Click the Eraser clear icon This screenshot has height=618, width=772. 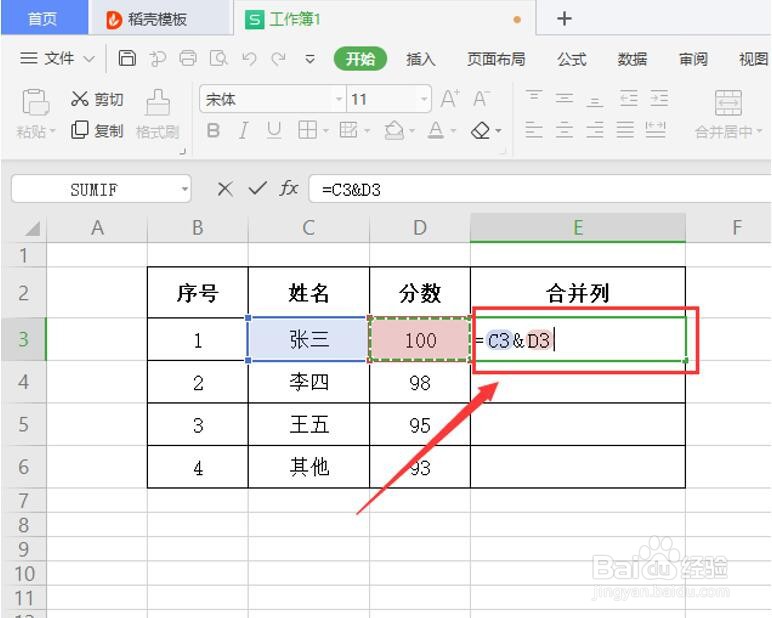click(481, 130)
